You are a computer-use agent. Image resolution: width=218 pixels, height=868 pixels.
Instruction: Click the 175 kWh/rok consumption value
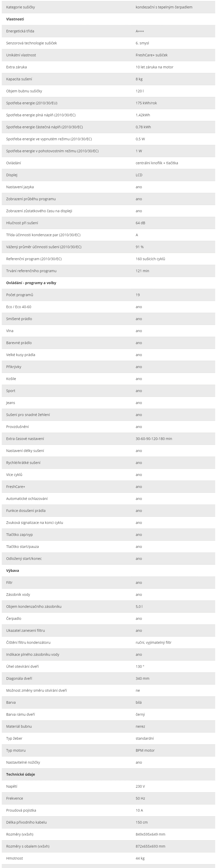146,103
